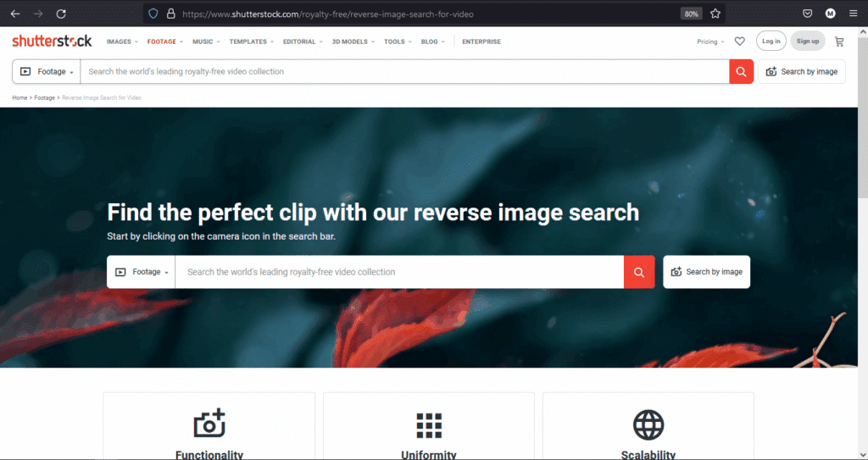Open the IMAGES menu
868x460 pixels.
122,42
